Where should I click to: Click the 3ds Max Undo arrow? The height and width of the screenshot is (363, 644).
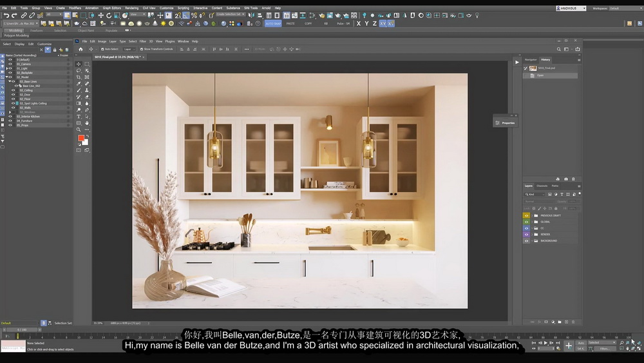click(x=6, y=15)
